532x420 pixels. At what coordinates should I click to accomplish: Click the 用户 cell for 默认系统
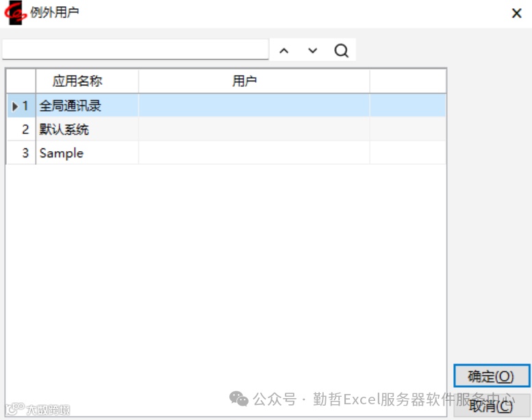(254, 129)
